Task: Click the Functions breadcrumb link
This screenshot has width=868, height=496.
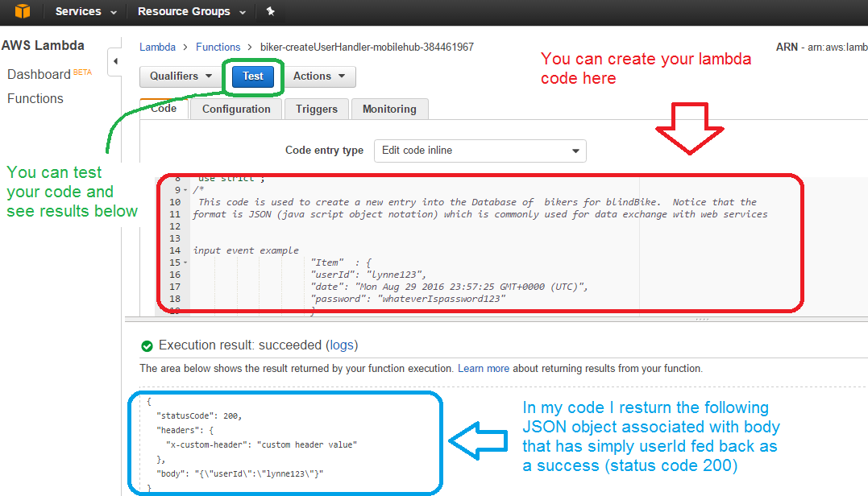Action: coord(218,48)
